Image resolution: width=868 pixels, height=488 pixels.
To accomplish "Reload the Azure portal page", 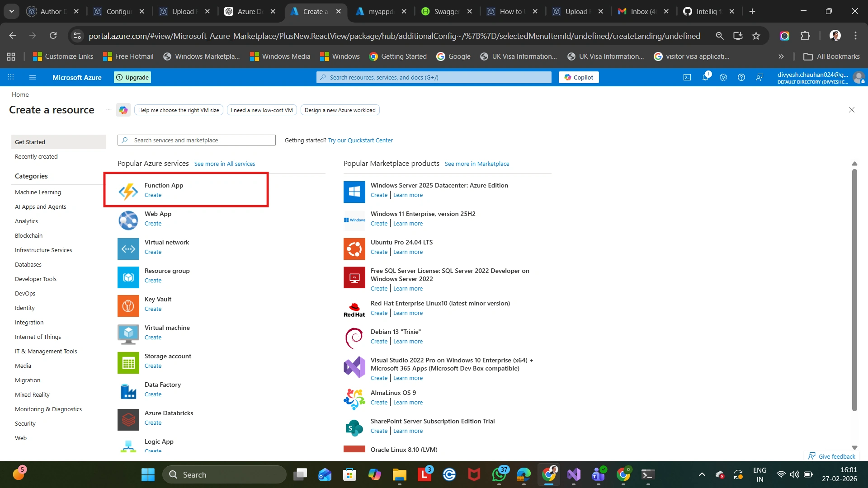I will 53,36.
